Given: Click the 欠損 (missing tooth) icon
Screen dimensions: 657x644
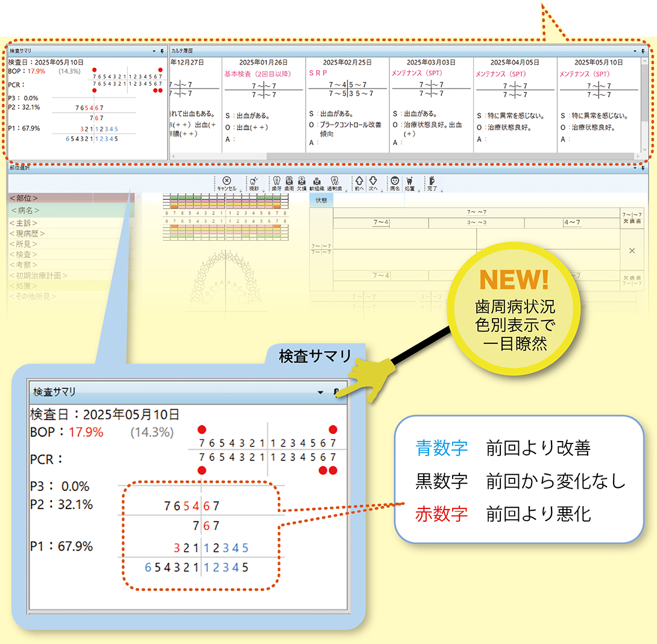Looking at the screenshot, I should (x=301, y=181).
